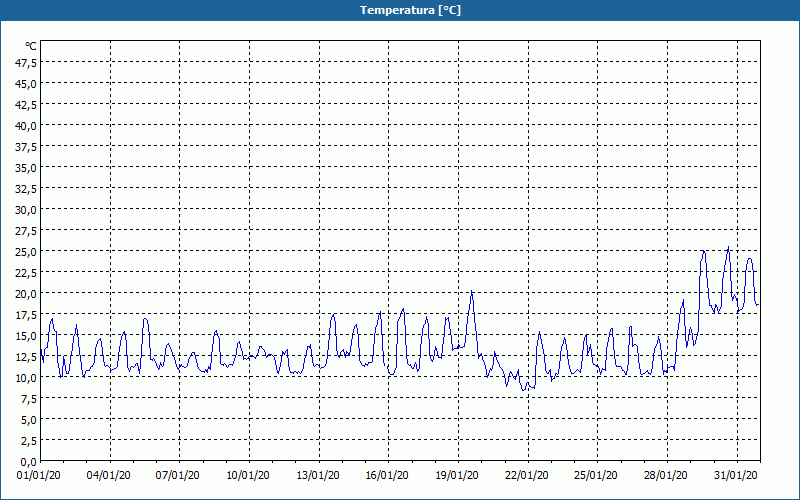This screenshot has height=500, width=800.
Task: Select the 07/01/20 date label
Action: coord(178,476)
